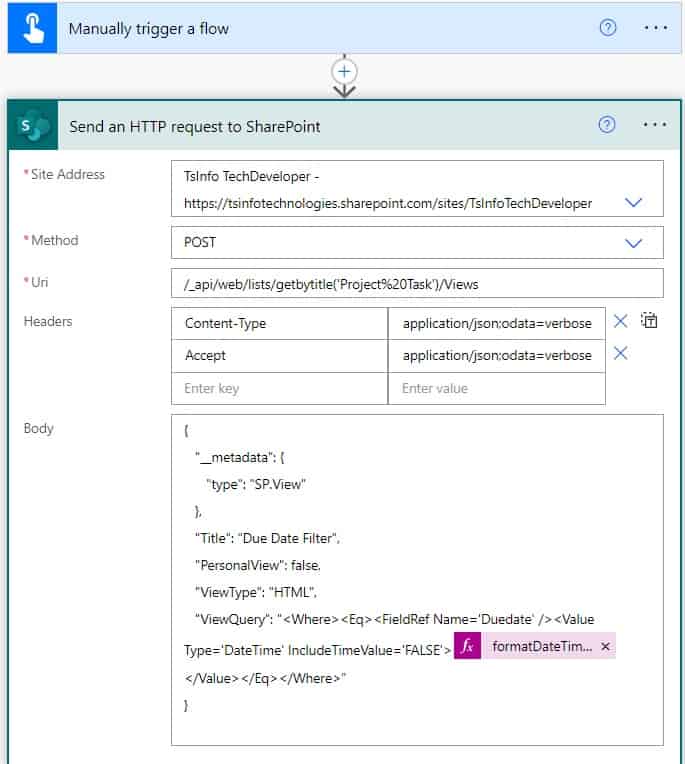Switch headers to text mode icon

click(x=649, y=320)
